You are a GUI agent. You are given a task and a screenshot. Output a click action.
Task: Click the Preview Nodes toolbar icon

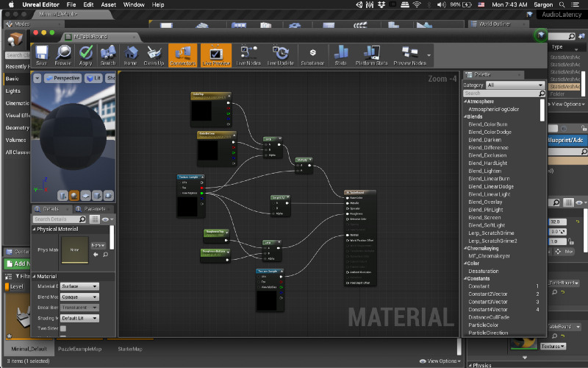[x=409, y=54]
